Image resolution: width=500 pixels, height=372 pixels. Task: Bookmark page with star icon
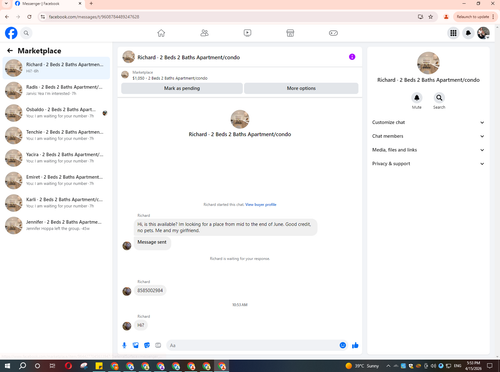(431, 17)
